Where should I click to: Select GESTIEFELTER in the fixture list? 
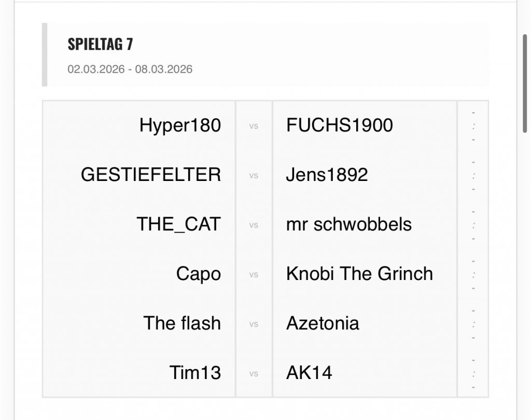coord(150,175)
